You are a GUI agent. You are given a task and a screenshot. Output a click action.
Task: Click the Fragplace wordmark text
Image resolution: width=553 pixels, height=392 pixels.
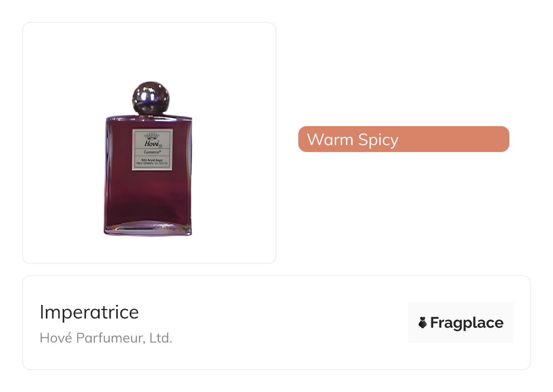[x=467, y=323]
